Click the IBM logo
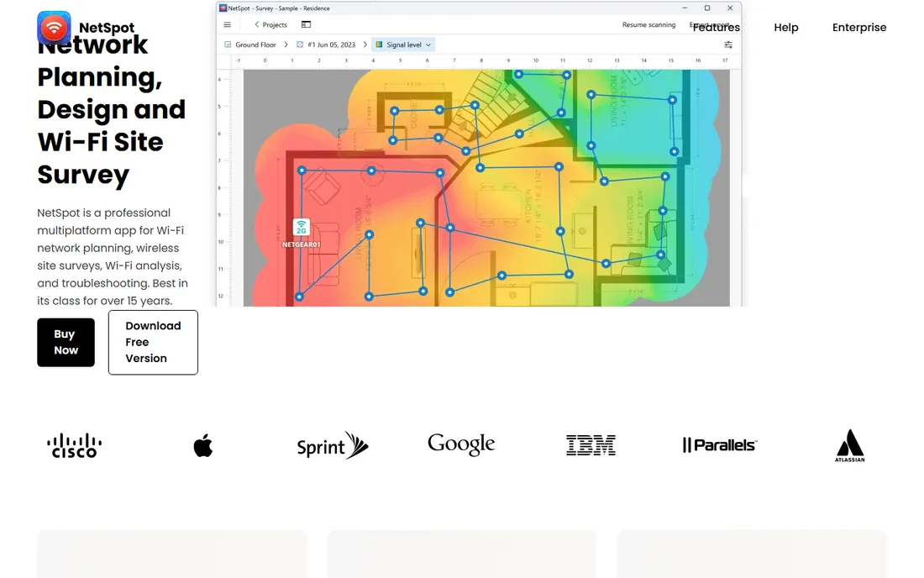Viewport: 924px width, 578px height. (x=591, y=445)
